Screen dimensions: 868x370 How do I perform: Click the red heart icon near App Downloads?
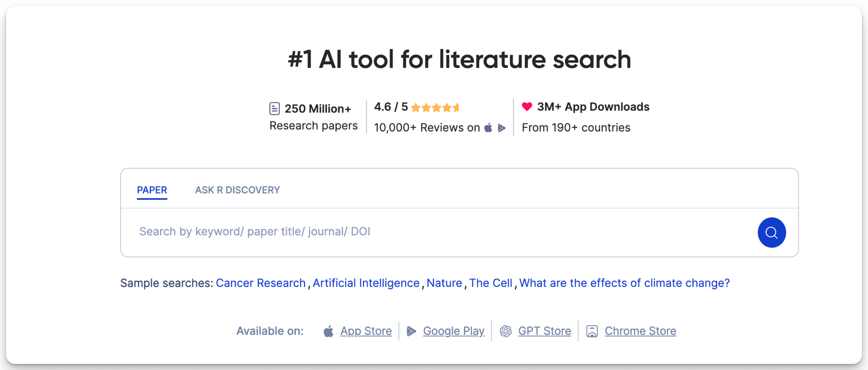pyautogui.click(x=527, y=107)
